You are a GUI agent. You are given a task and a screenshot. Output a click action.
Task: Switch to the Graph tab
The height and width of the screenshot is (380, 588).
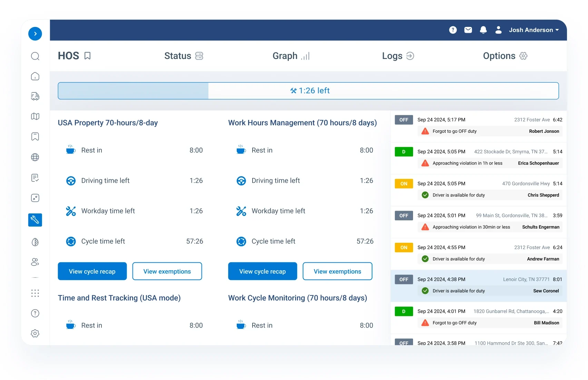coord(291,56)
